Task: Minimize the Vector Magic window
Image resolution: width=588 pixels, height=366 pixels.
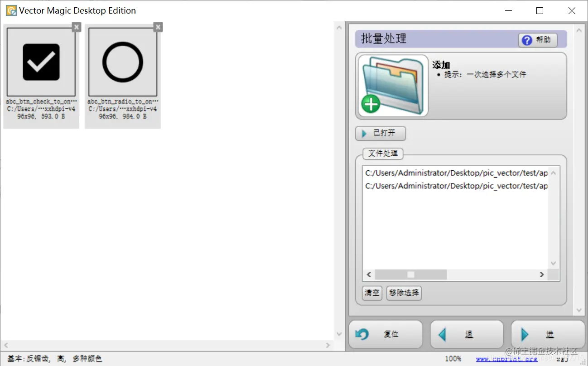Action: click(508, 10)
